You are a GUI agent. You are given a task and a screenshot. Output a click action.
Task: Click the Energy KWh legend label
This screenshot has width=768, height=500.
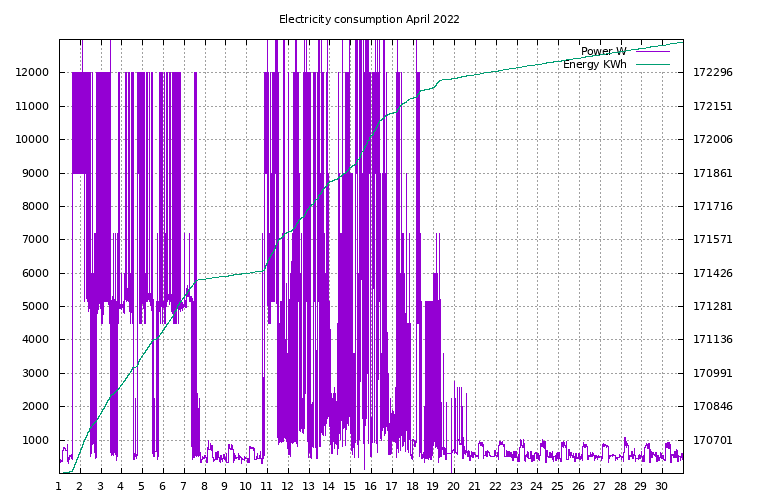coord(595,64)
